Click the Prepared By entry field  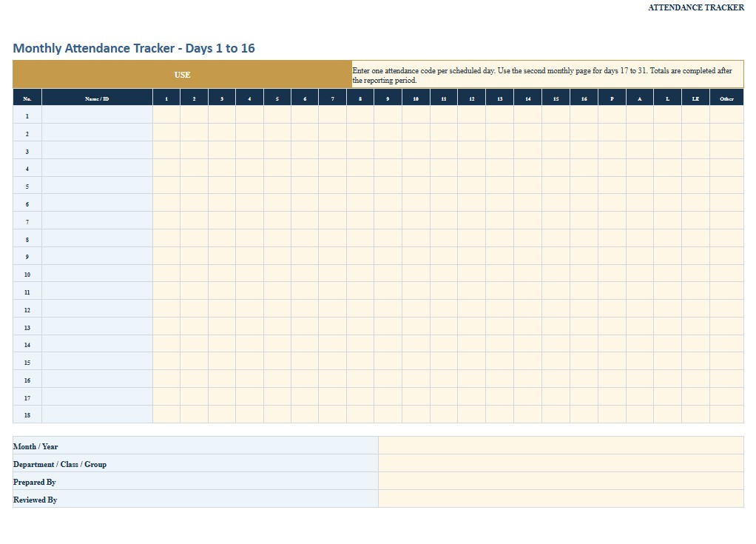pos(561,481)
